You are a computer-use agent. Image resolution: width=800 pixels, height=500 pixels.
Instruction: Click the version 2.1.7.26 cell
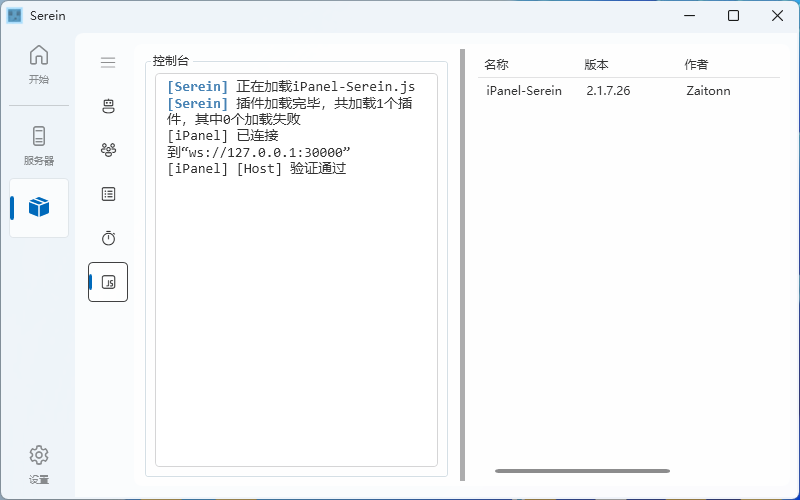point(609,91)
